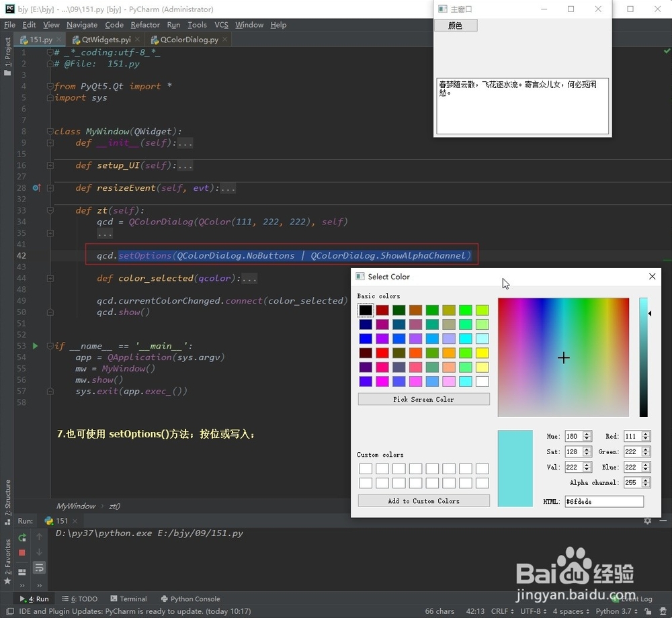This screenshot has width=672, height=618.
Task: Expand folded resizeEvent method at line 28
Action: (50, 188)
